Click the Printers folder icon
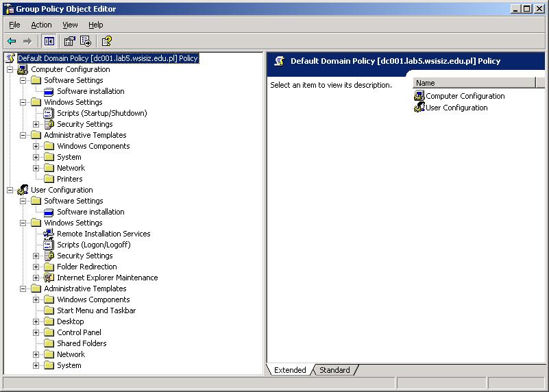This screenshot has height=392, width=549. [x=49, y=179]
